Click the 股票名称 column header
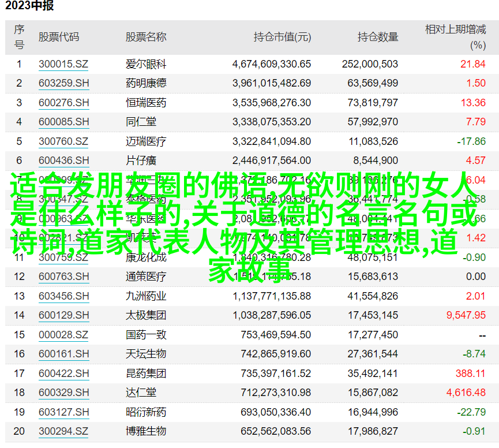The height and width of the screenshot is (448, 499). click(x=146, y=38)
